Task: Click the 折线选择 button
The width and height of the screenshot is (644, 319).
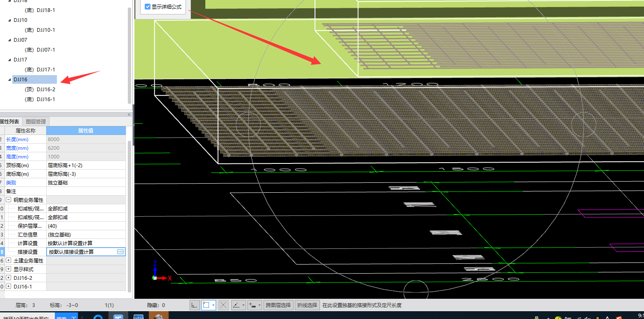Action: 307,305
